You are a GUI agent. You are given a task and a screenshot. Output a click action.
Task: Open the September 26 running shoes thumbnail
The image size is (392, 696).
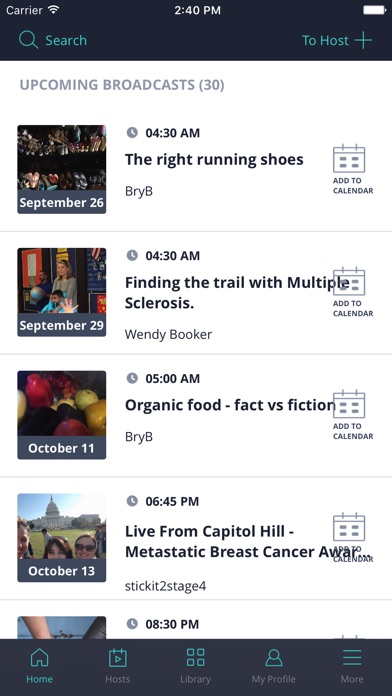pos(62,169)
